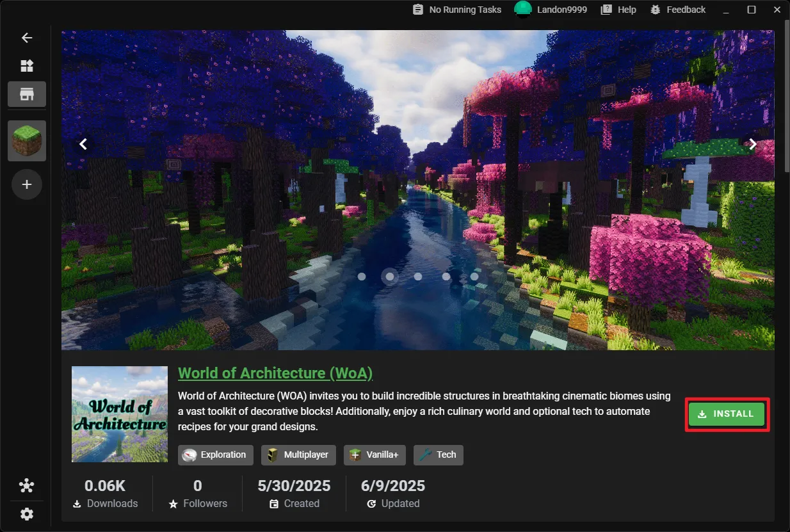Go back using the left arrow icon

pos(27,38)
